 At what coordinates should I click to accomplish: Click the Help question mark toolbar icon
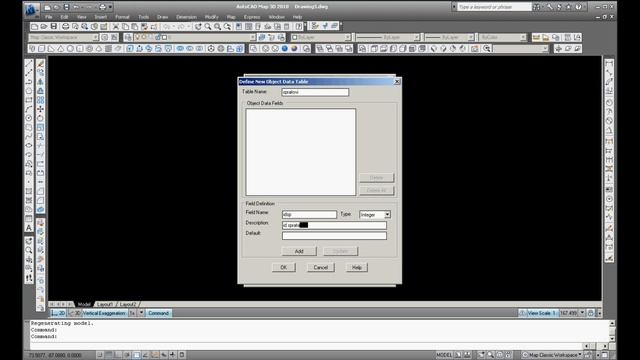click(299, 27)
